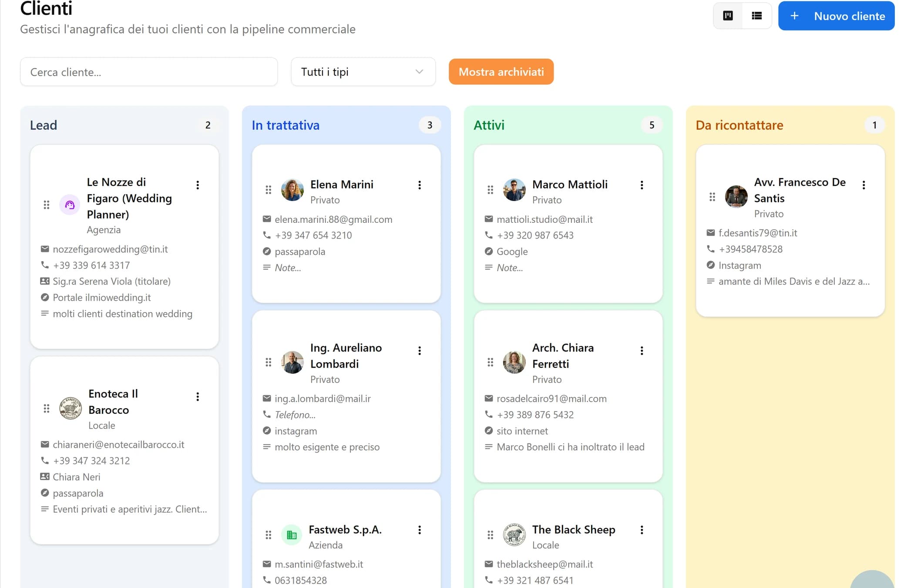
Task: Open the three-dot menu on Ing. Aureliano Lombardi card
Action: click(x=420, y=350)
